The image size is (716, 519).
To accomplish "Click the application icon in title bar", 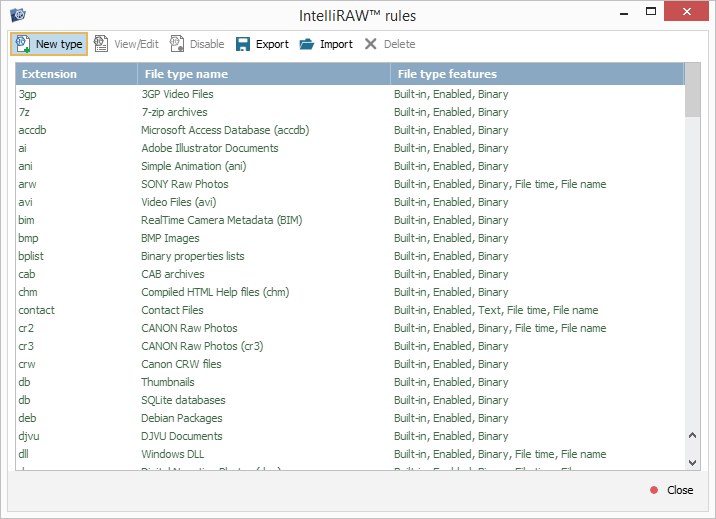I will tap(17, 16).
